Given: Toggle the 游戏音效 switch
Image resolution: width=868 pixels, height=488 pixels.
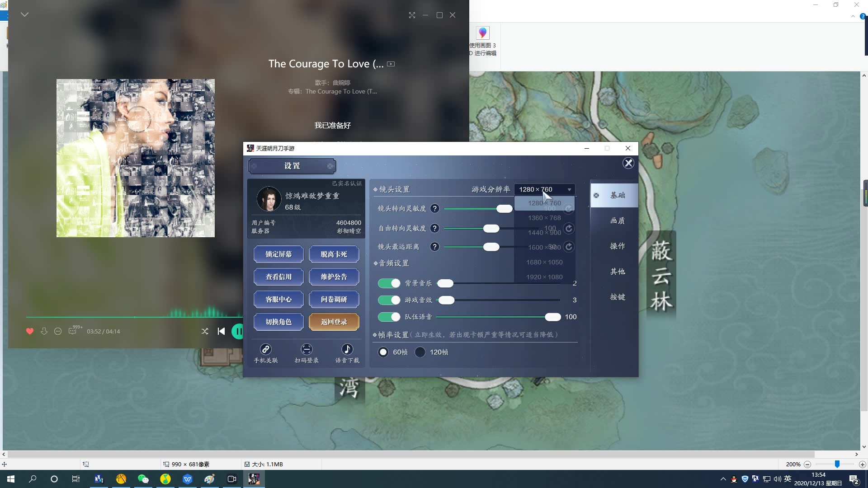Looking at the screenshot, I should point(389,300).
